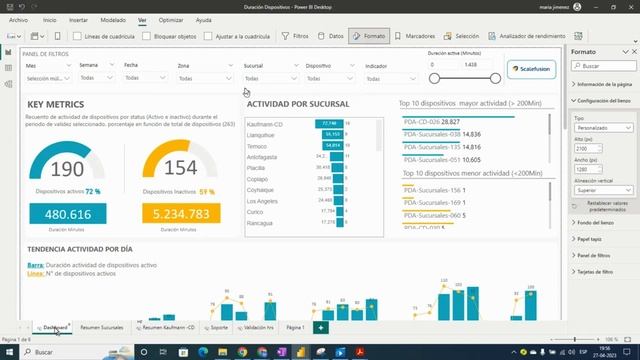Open the Archivo menu
Image resolution: width=640 pixels, height=360 pixels.
(18, 20)
